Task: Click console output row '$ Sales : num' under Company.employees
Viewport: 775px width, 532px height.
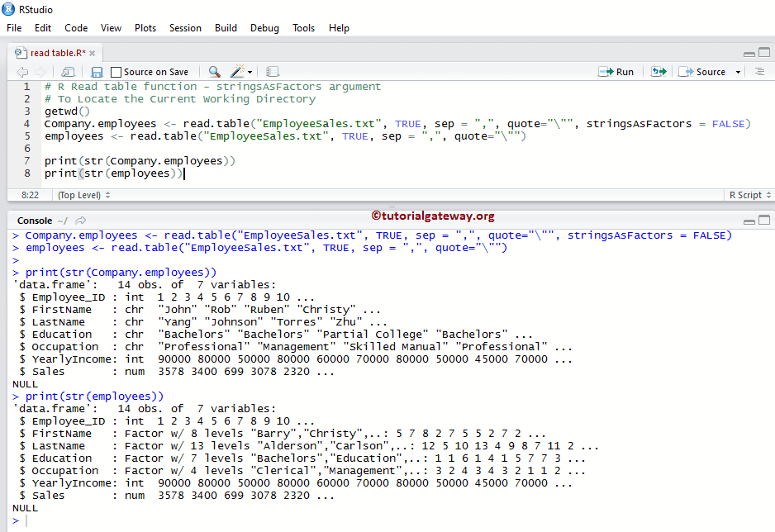Action: (177, 372)
